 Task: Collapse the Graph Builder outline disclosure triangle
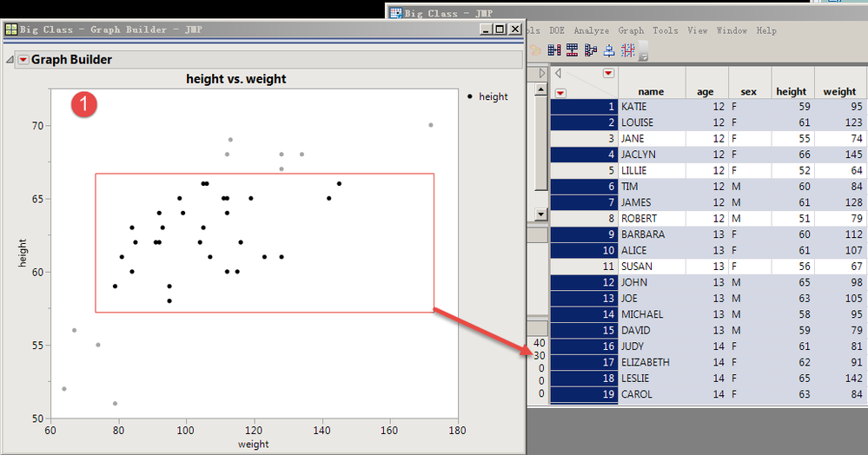[x=10, y=60]
